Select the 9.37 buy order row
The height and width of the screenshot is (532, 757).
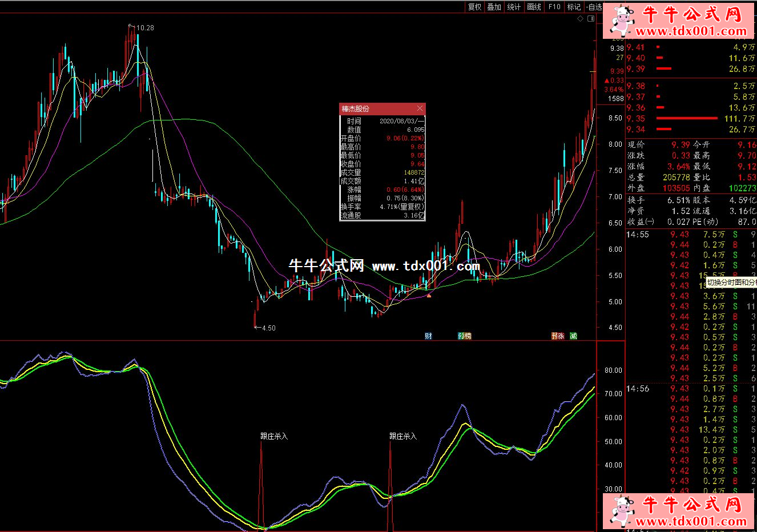coord(691,97)
